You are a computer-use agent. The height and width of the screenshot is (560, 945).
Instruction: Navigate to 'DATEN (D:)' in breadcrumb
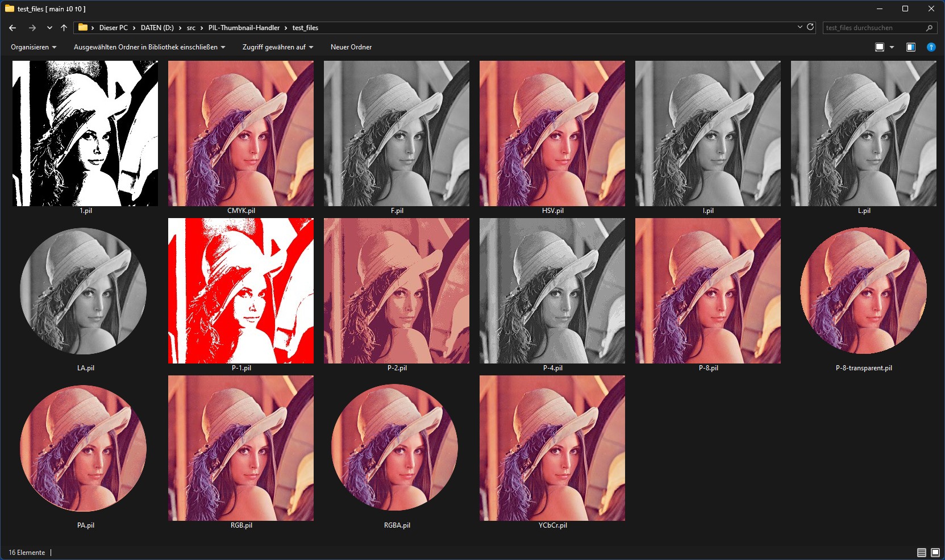(157, 28)
